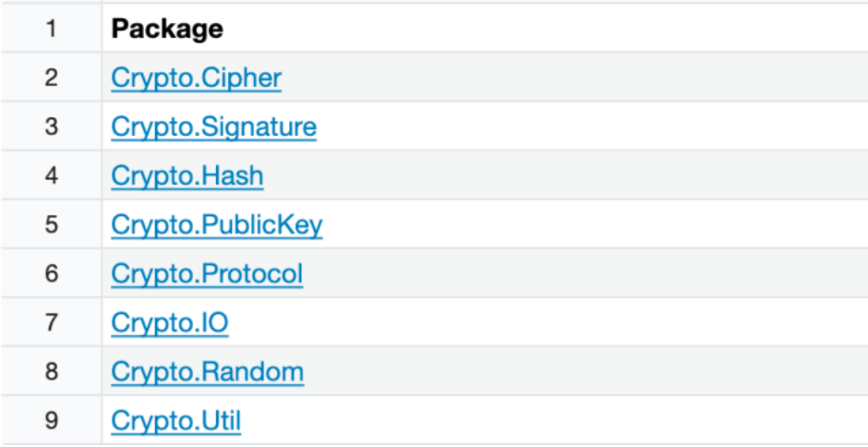Click row number 9

[x=51, y=420]
